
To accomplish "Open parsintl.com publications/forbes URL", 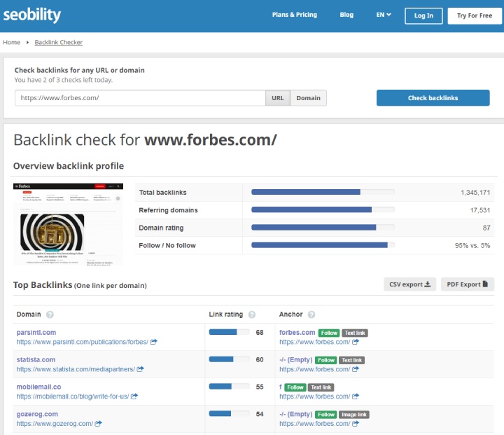I will [x=83, y=342].
